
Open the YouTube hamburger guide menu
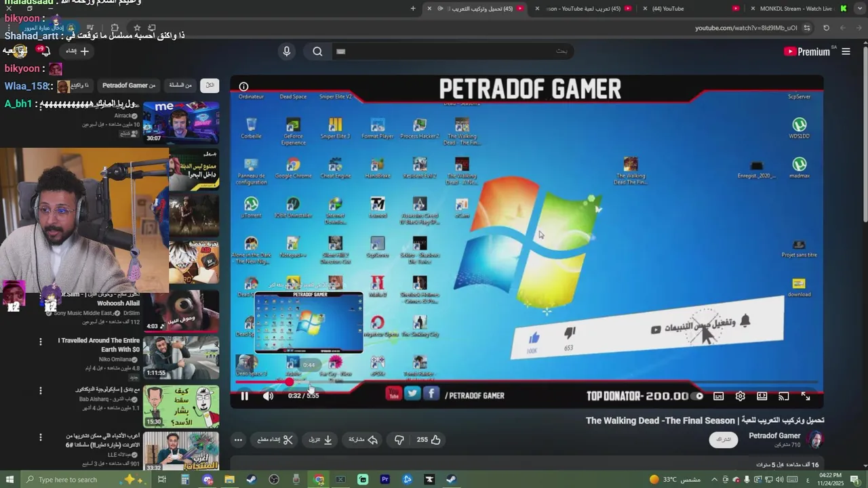tap(846, 52)
